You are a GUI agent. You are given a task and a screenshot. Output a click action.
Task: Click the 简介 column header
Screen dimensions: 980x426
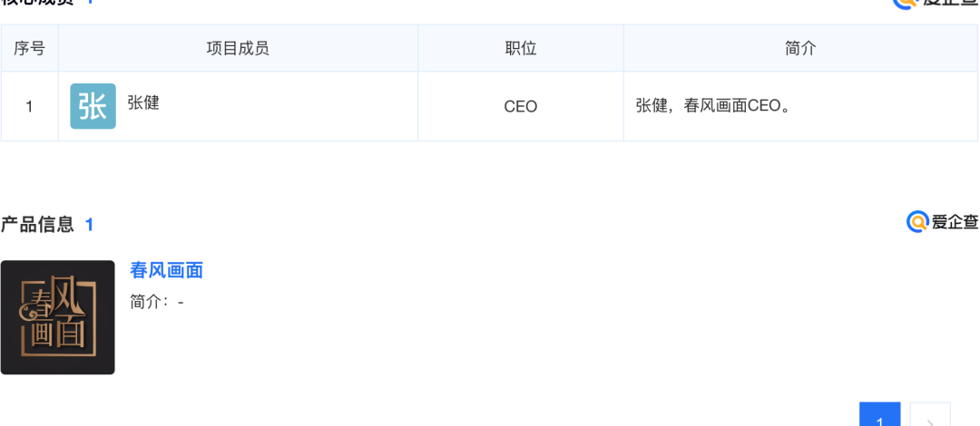point(800,48)
